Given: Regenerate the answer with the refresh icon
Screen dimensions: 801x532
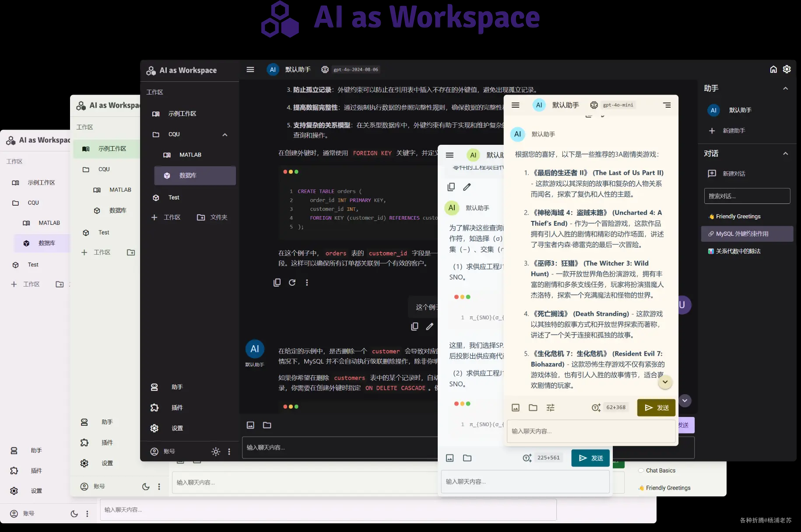Looking at the screenshot, I should [292, 283].
